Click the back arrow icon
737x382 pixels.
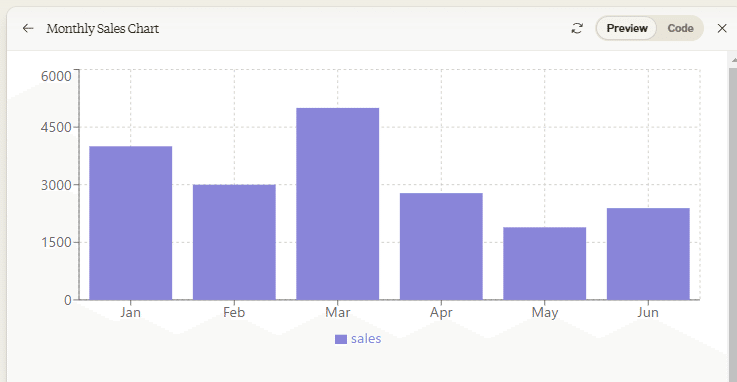[x=28, y=29]
